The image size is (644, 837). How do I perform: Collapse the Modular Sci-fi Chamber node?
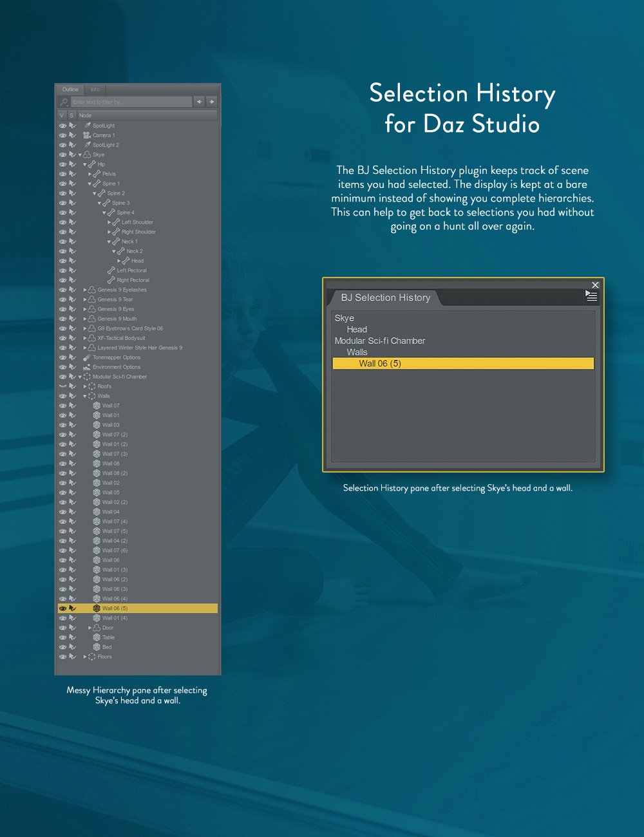(79, 377)
